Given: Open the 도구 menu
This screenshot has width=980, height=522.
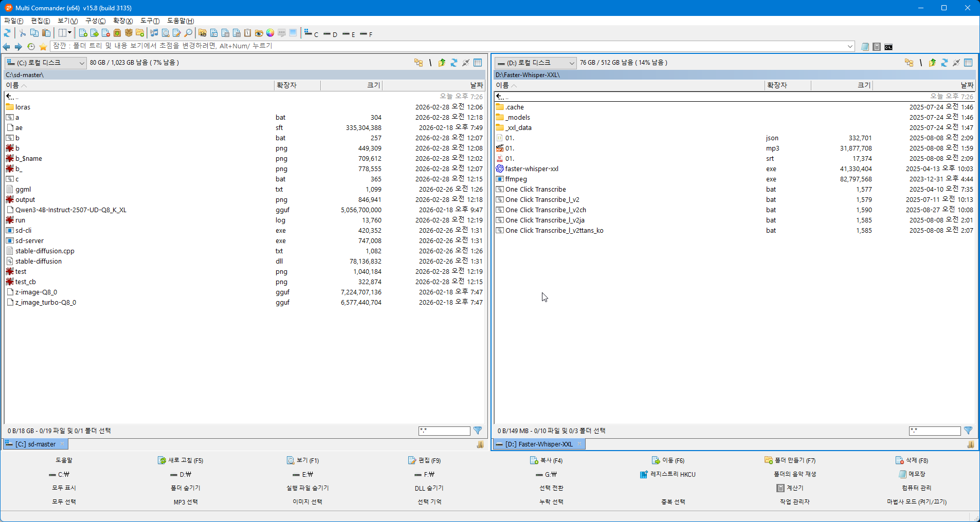Looking at the screenshot, I should click(x=150, y=21).
